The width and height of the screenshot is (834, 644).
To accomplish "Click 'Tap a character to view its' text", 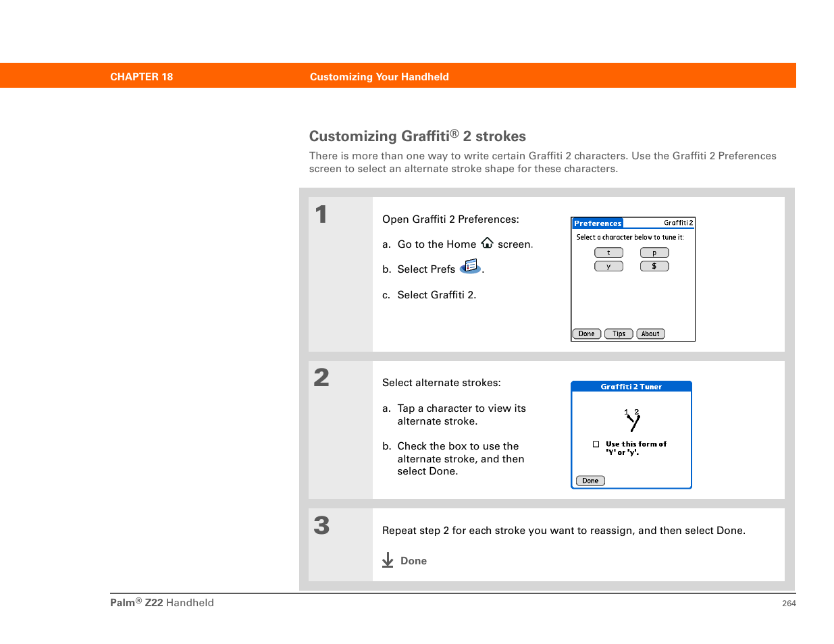I will [461, 408].
